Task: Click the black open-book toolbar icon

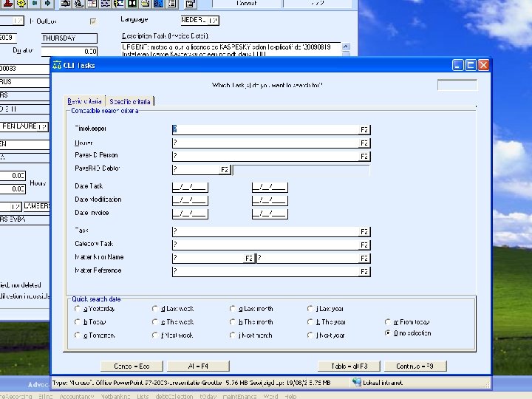Action: pyautogui.click(x=132, y=4)
